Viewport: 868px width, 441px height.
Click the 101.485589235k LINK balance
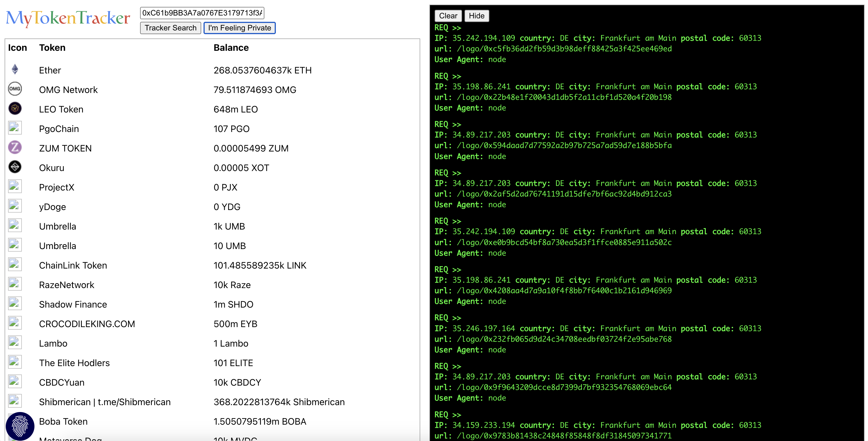point(260,266)
